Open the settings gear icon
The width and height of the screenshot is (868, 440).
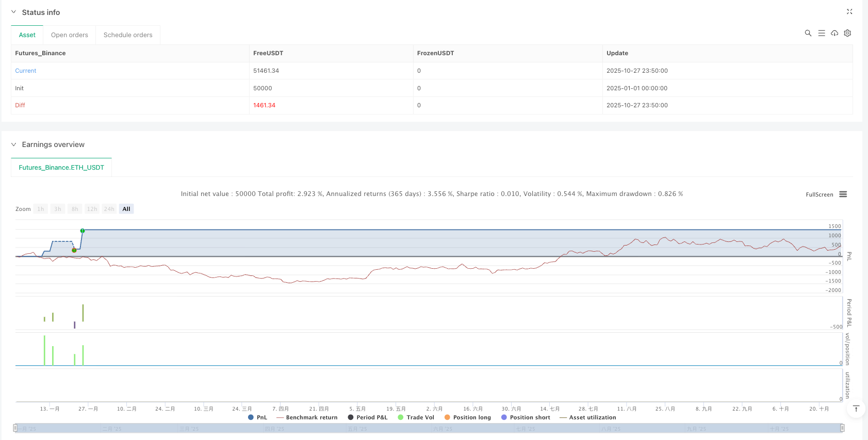coord(847,33)
